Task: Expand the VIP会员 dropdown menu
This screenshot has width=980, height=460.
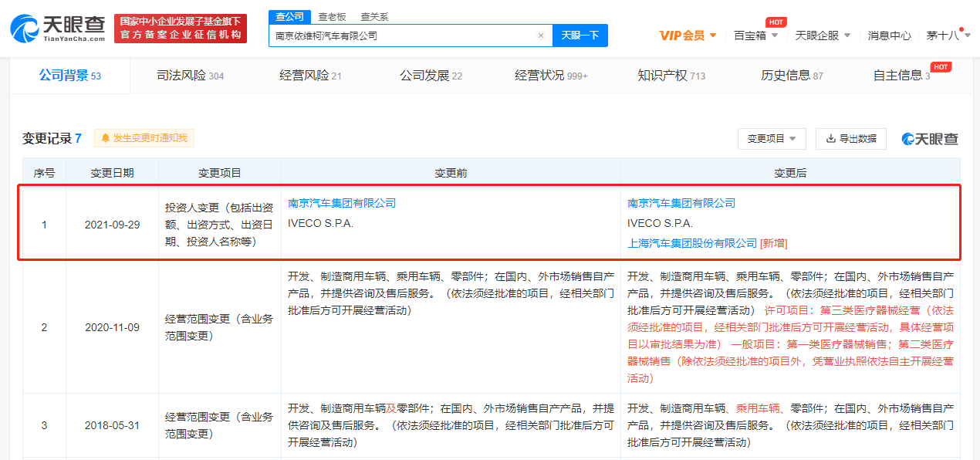Action: [688, 36]
